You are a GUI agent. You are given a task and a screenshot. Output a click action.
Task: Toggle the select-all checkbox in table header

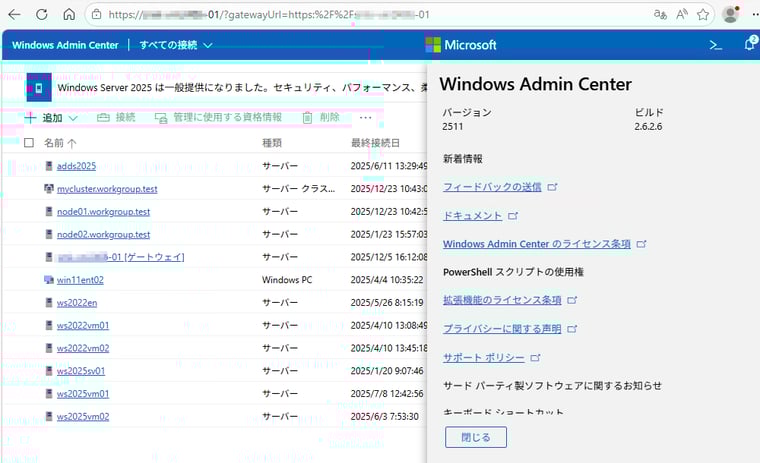pyautogui.click(x=29, y=143)
